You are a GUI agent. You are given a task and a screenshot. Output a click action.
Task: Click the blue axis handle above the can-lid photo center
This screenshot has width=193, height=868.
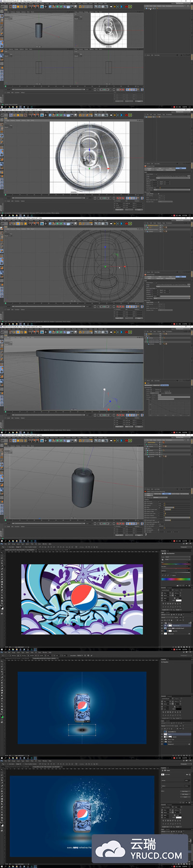click(89, 150)
